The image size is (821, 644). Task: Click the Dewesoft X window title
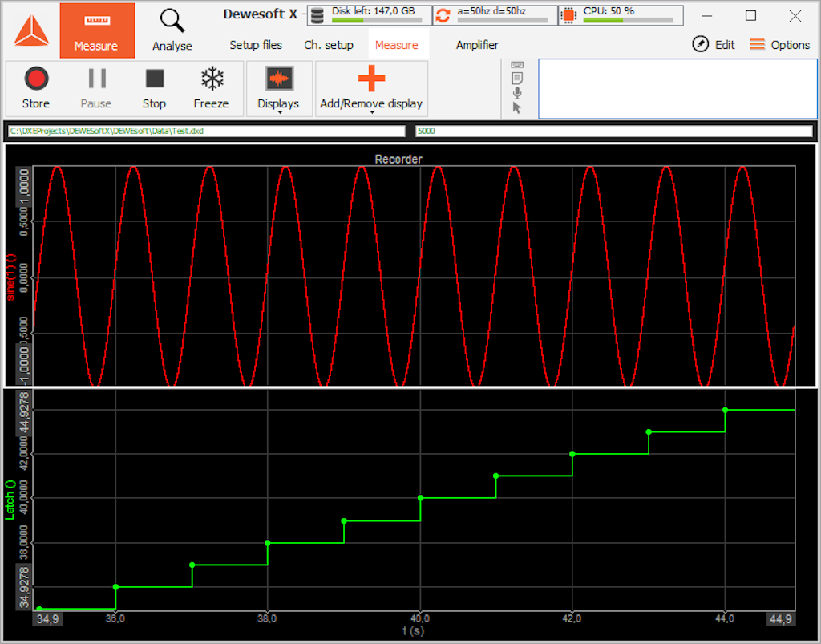[261, 14]
